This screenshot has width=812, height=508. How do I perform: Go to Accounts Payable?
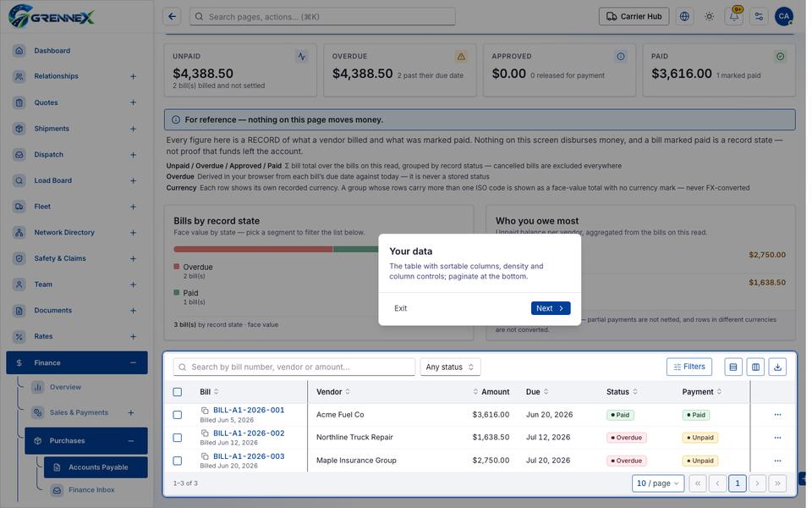[x=96, y=467]
